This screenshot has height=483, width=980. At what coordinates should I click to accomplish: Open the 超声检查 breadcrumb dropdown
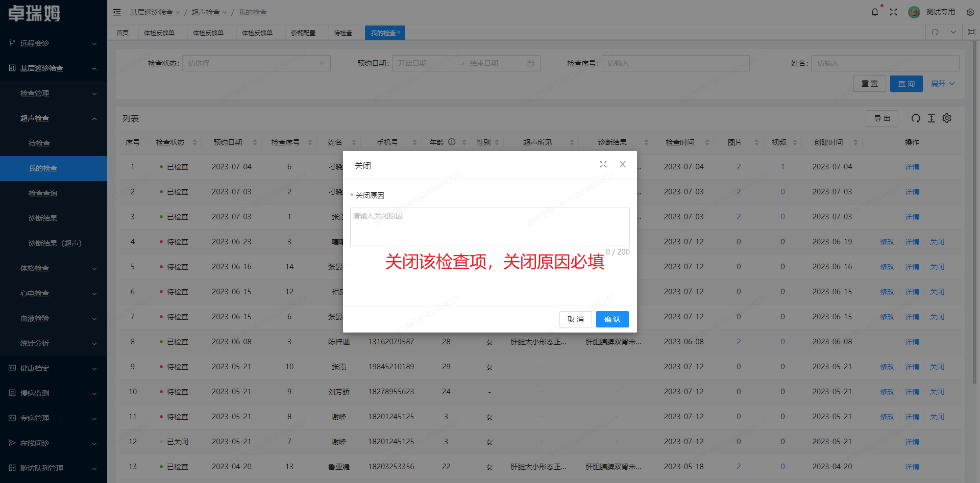click(x=209, y=12)
